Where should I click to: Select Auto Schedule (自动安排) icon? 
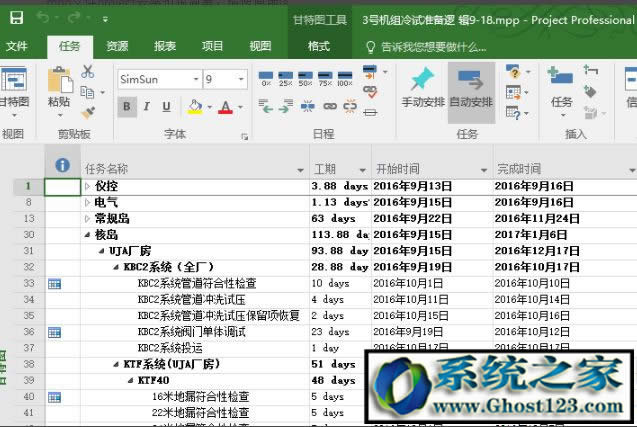point(470,82)
